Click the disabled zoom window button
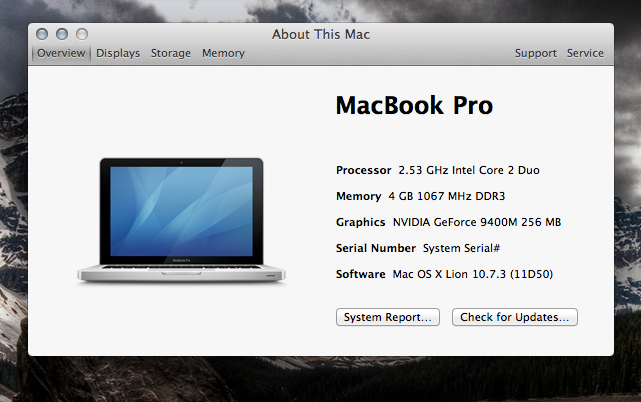This screenshot has width=641, height=402. 82,34
